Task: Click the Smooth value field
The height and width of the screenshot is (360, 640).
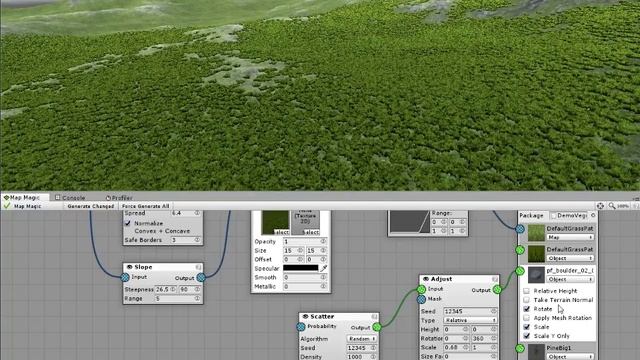Action: coord(305,278)
